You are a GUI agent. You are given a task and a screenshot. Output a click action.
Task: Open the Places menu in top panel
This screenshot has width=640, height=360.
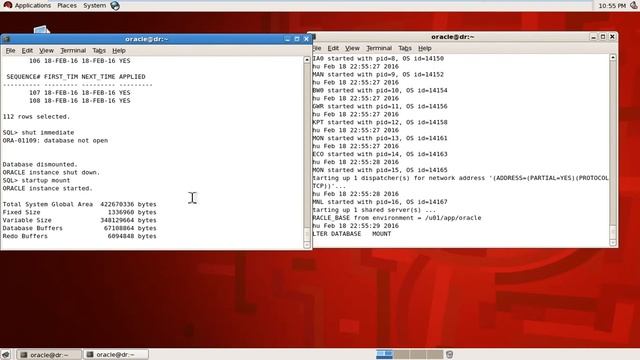point(67,6)
